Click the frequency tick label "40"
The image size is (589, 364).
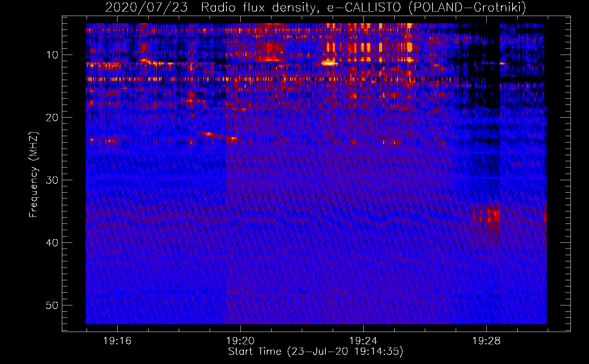tap(52, 243)
